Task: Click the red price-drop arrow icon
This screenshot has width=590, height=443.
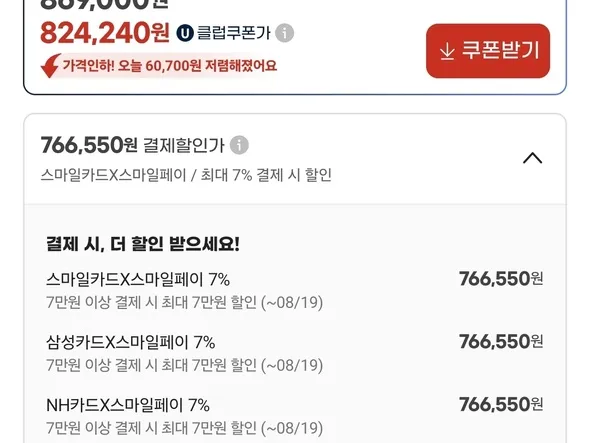Action: (x=50, y=66)
